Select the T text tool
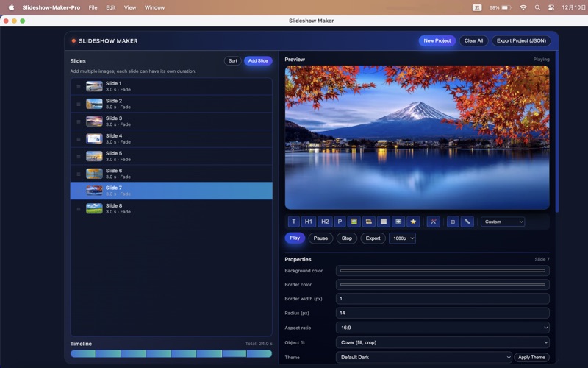 [x=294, y=222]
